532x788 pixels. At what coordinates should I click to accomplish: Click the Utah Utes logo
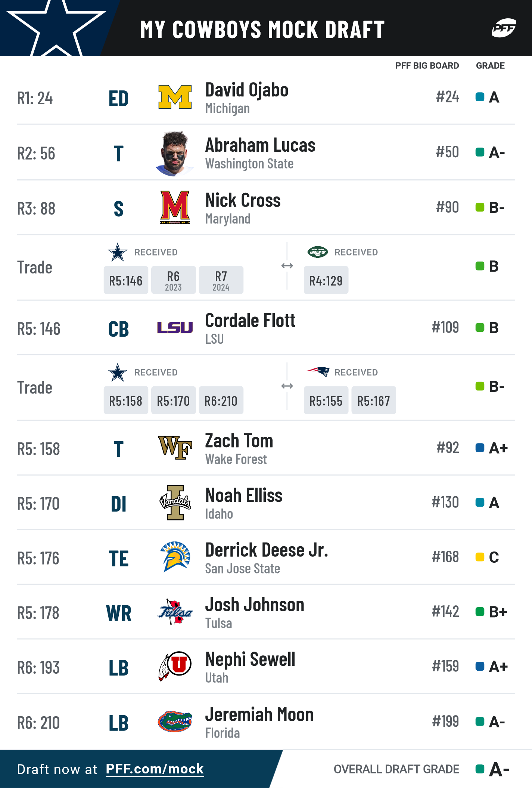pos(175,667)
